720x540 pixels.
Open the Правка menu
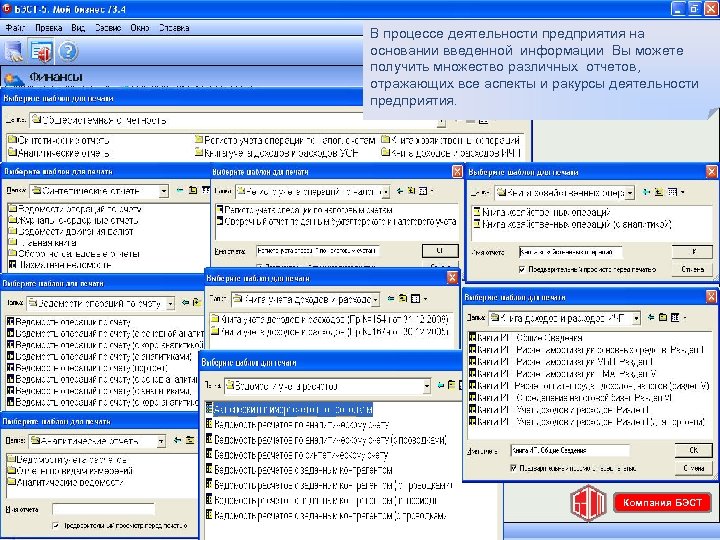point(49,28)
